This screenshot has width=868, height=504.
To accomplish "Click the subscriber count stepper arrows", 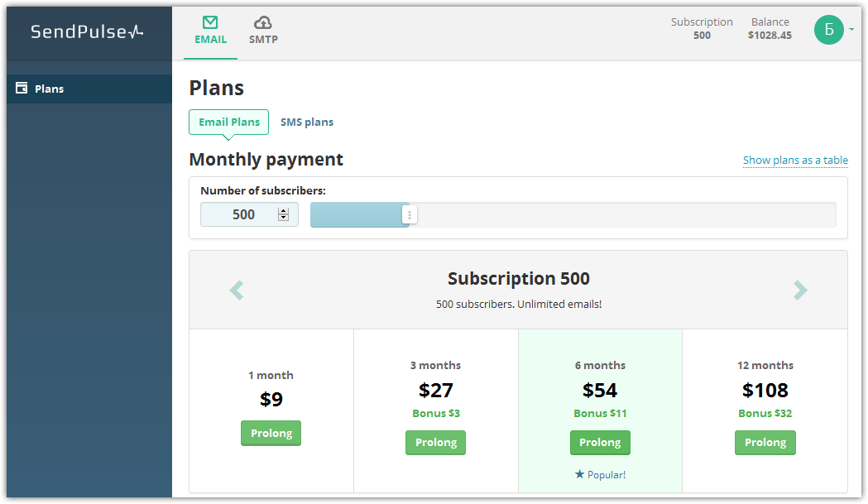I will tap(284, 214).
